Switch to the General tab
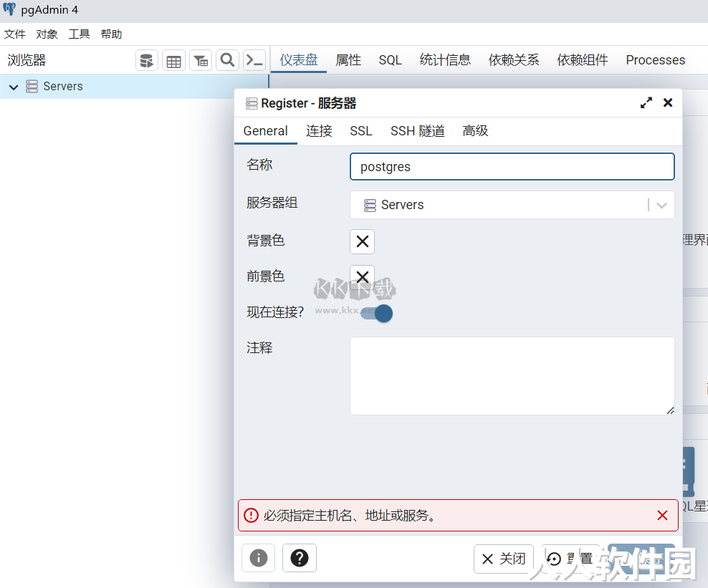Screen dimensions: 708x588 (265, 131)
